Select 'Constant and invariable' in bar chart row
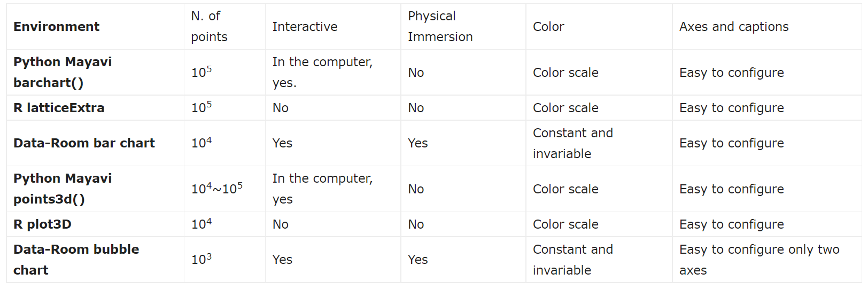 click(x=572, y=143)
